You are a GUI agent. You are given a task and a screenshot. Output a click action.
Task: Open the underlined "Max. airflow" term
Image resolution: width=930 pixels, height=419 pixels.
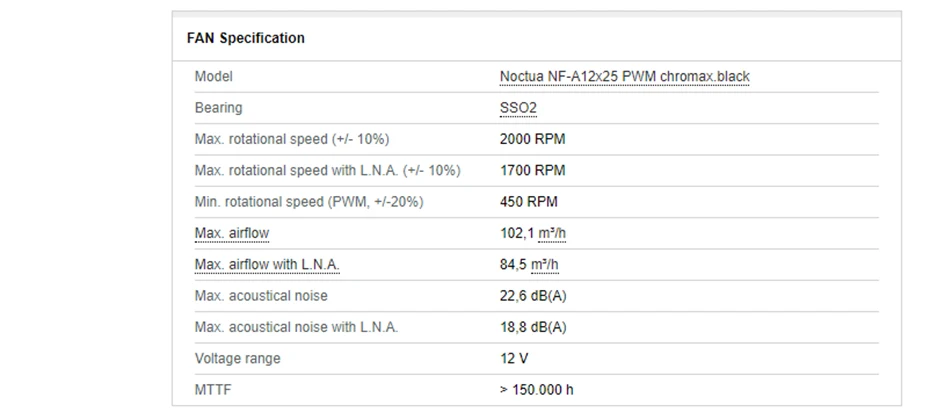coord(232,234)
